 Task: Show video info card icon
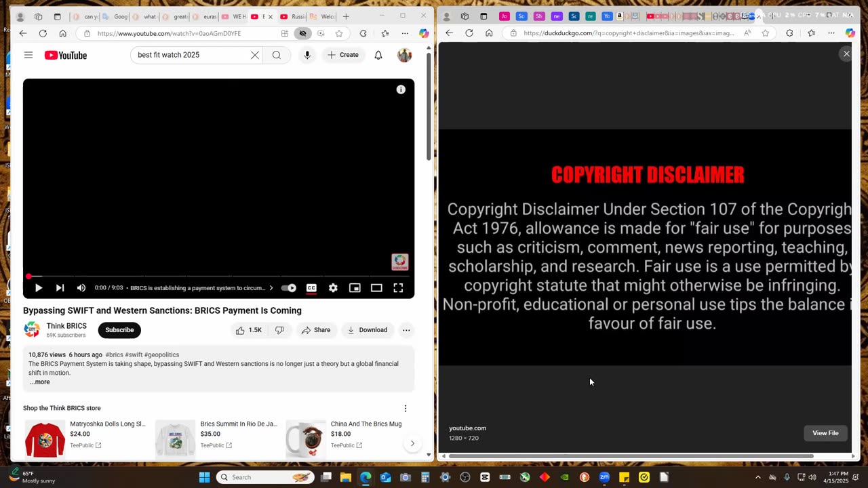point(401,89)
